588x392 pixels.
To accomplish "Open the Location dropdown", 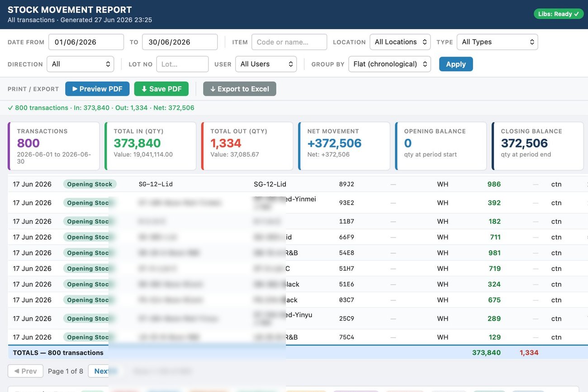I will click(400, 42).
